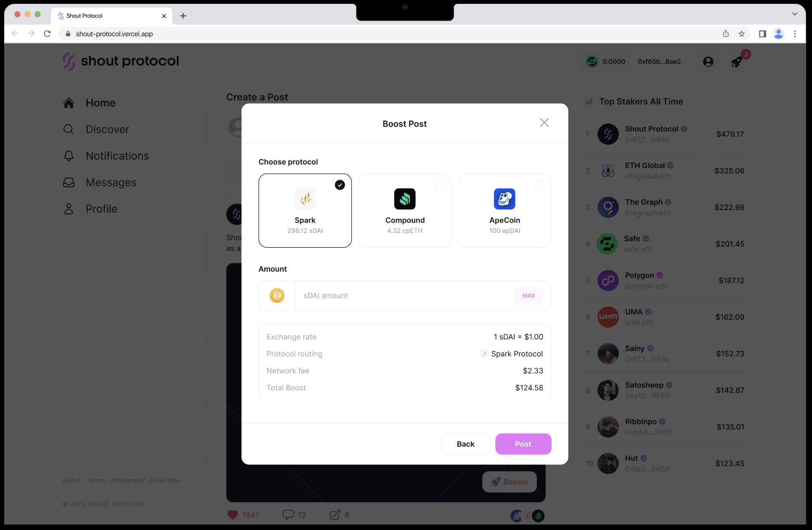Click the Post button to confirm boost

(523, 444)
